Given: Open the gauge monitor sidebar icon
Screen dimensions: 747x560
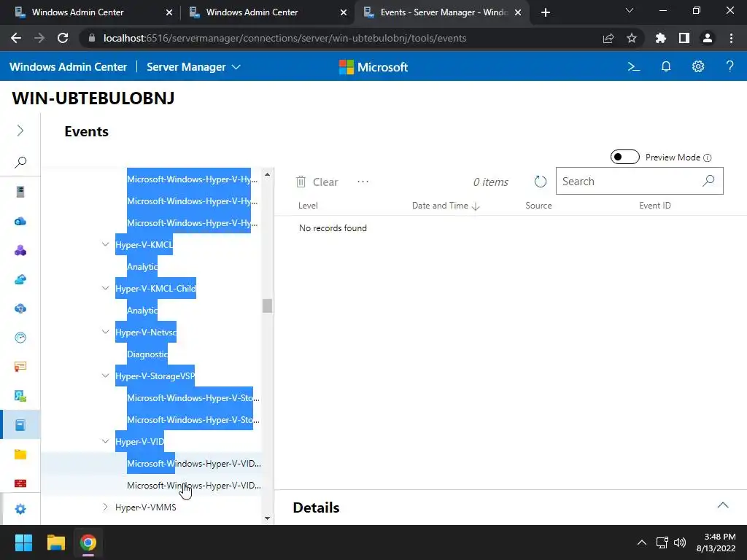Looking at the screenshot, I should coord(20,338).
